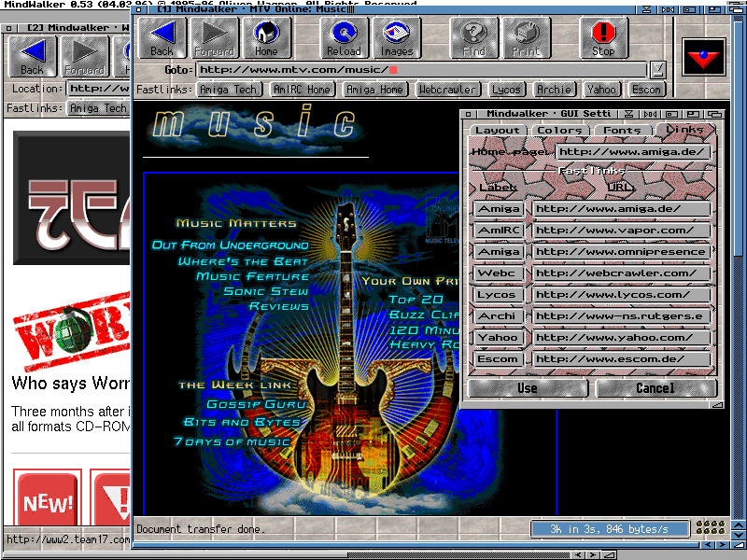Screen dimensions: 747x560
Task: Click Use in GUI Settings
Action: (528, 388)
